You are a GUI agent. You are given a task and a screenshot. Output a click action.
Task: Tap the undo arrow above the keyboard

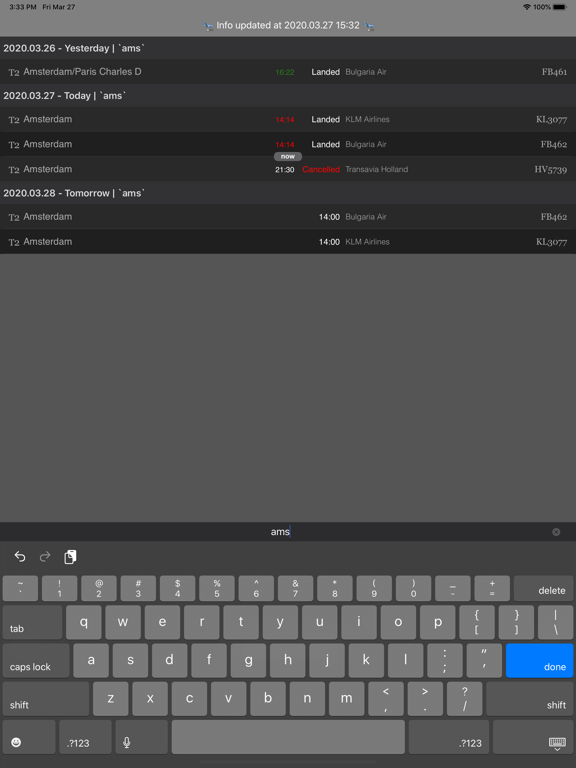click(x=20, y=556)
